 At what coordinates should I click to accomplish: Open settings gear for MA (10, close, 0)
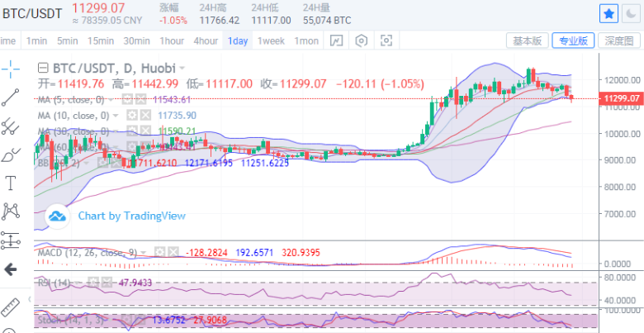(x=132, y=115)
